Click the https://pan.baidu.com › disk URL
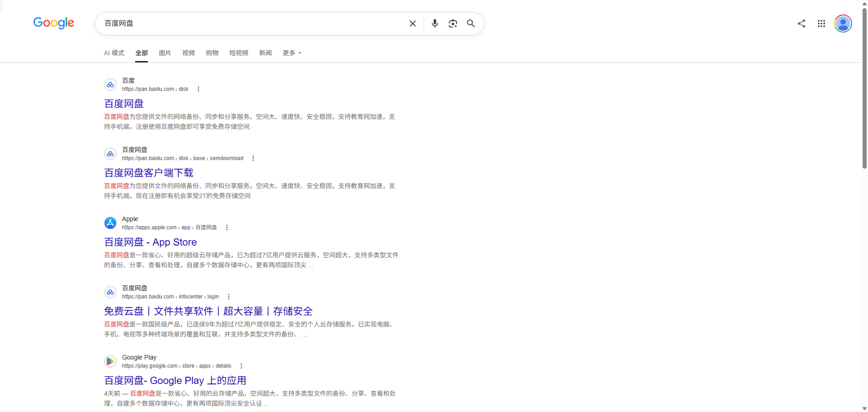The height and width of the screenshot is (412, 868). pos(155,89)
